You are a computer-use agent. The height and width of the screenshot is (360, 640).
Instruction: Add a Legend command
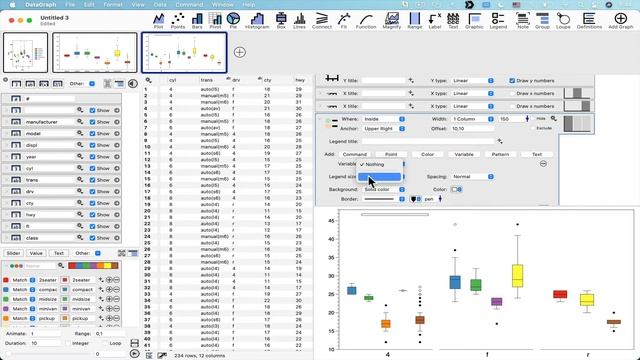coord(498,20)
